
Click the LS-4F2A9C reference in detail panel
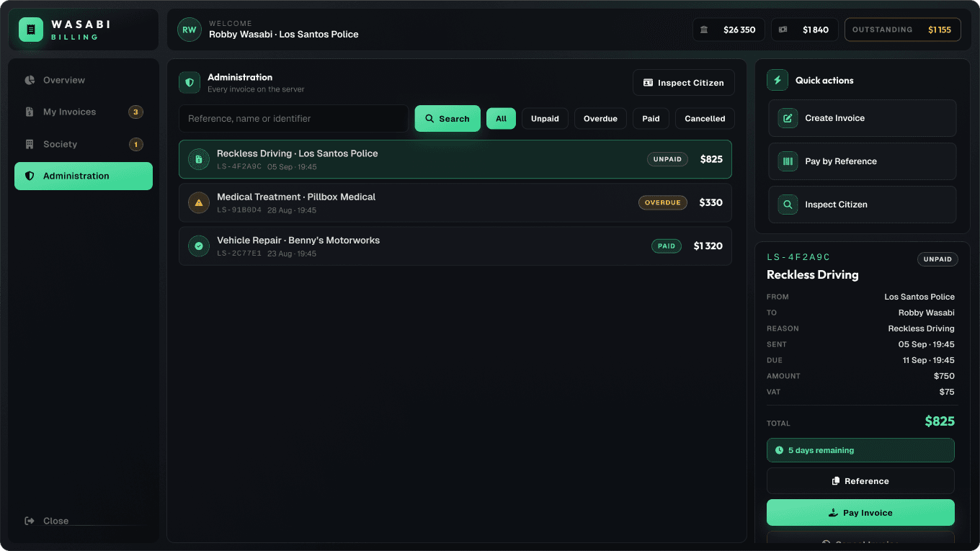coord(798,257)
